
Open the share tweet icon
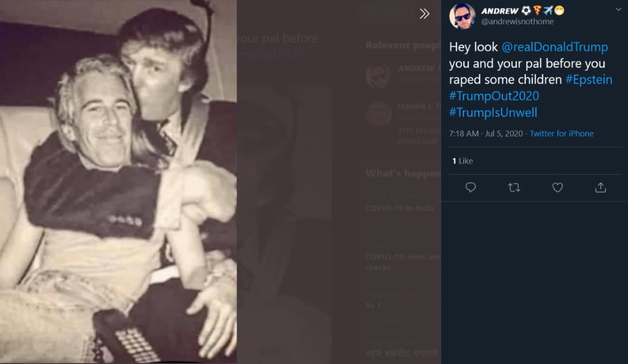point(601,187)
